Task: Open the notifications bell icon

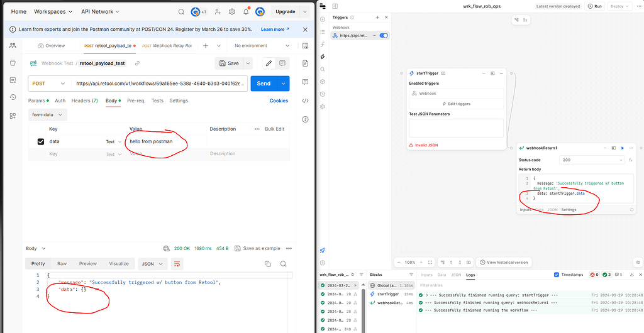Action: 246,11
